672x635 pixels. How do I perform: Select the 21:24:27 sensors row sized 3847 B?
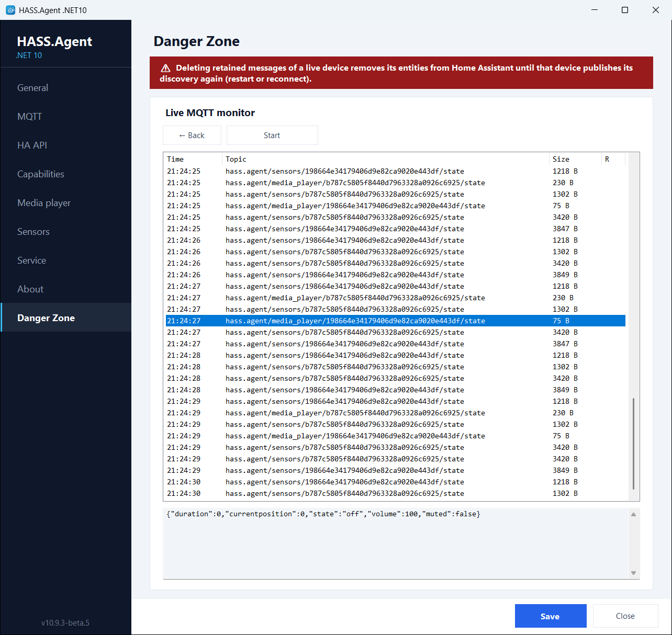(x=396, y=344)
